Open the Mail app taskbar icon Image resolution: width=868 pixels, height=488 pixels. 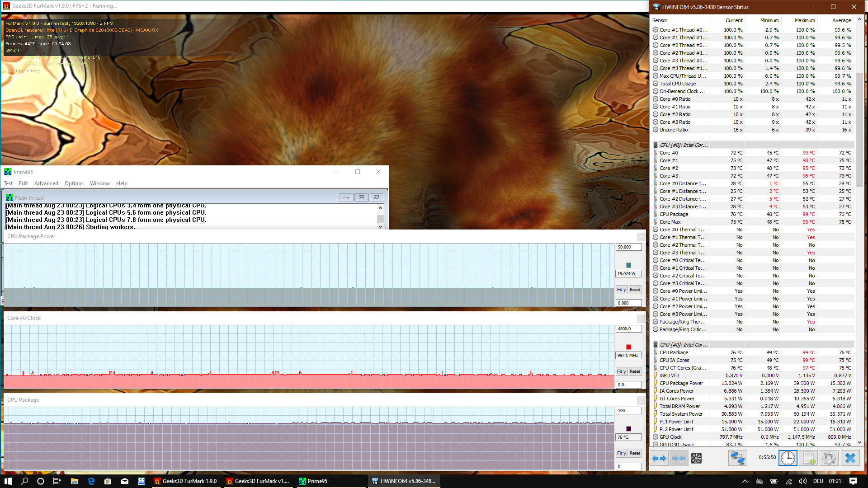124,481
